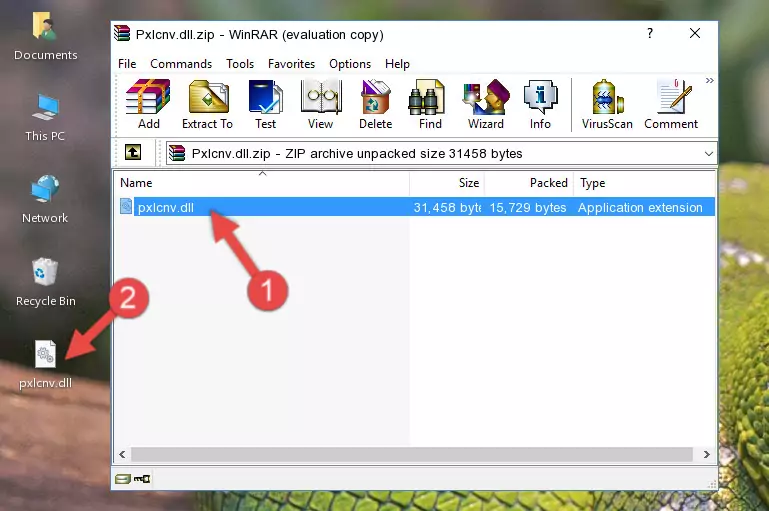
Task: Open the Favorites menu
Action: tap(291, 64)
